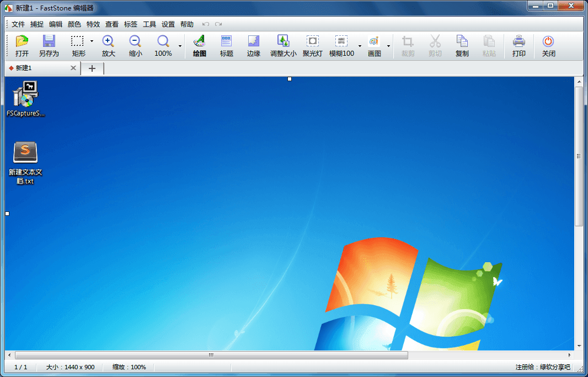Viewport: 588px width, 377px height.
Task: Open the 帮助 help menu
Action: point(187,24)
